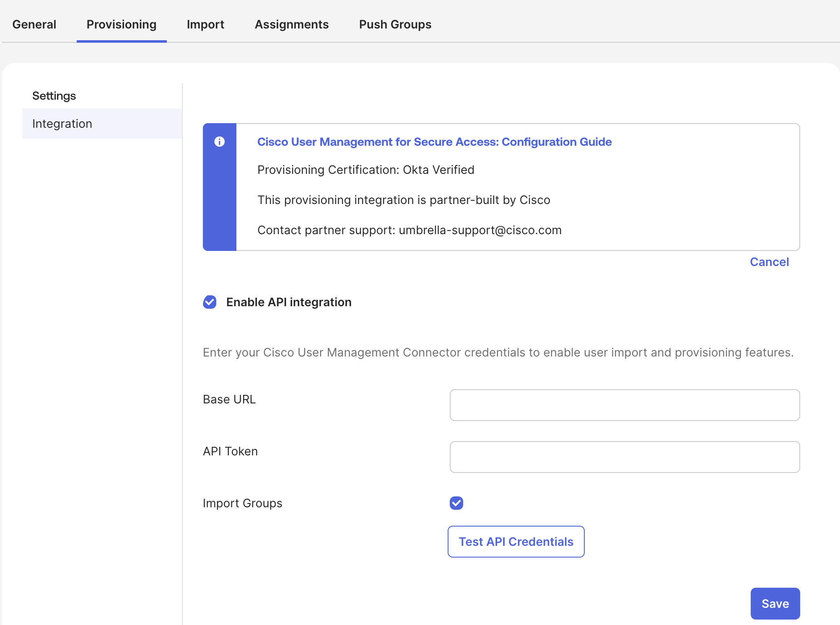Uncheck Enable API integration checkbox
The image size is (840, 625).
210,302
